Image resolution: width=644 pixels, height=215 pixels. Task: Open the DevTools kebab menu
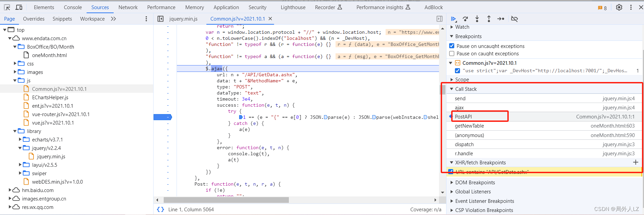(x=631, y=7)
